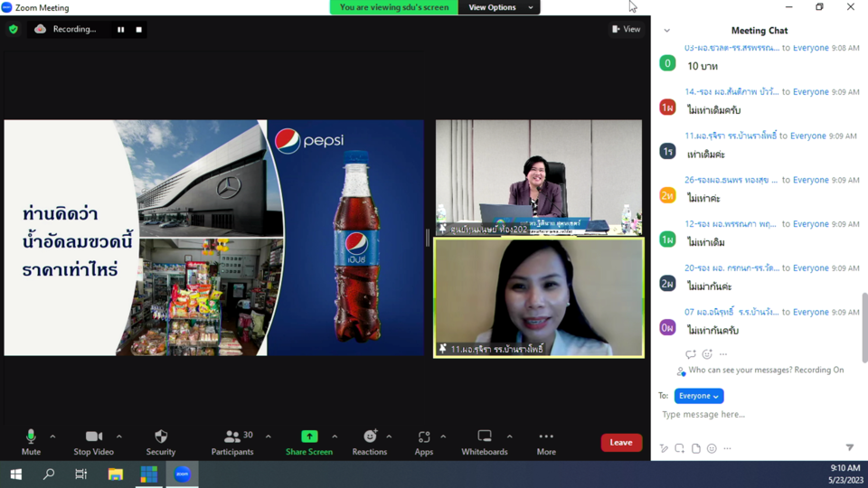
Task: Select the top video of woman at desk
Action: tap(539, 178)
